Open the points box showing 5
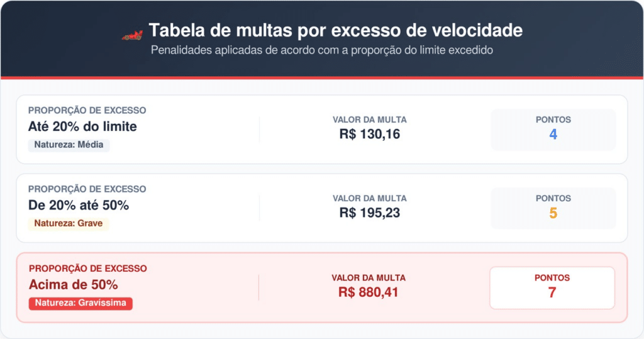This screenshot has height=339, width=644. [x=553, y=208]
